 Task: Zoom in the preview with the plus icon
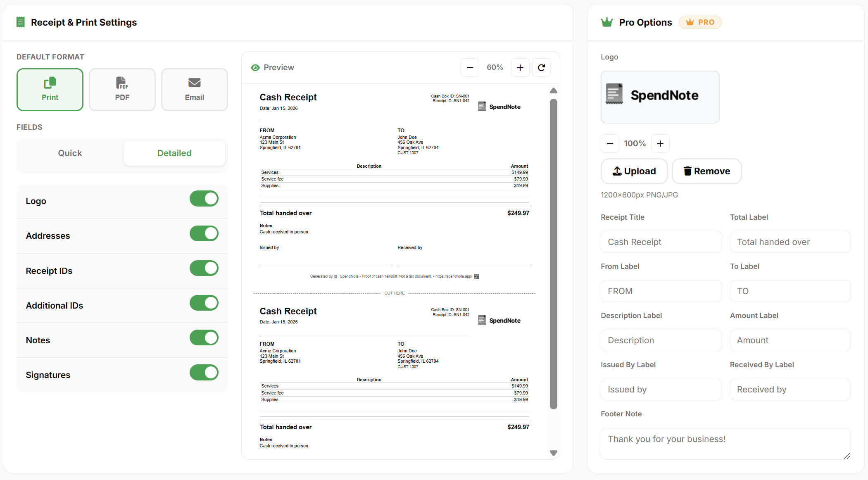point(520,67)
